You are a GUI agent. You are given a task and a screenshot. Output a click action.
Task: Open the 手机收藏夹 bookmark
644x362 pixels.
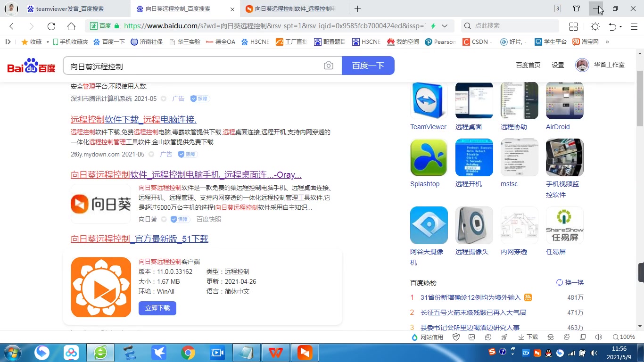coord(70,41)
